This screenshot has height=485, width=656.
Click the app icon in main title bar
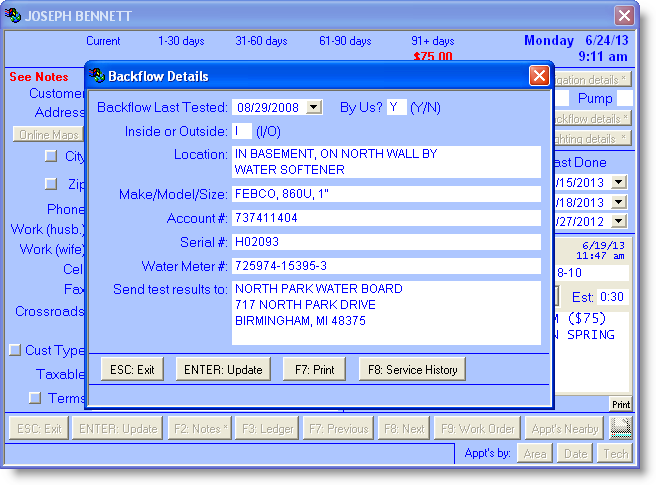[x=13, y=16]
